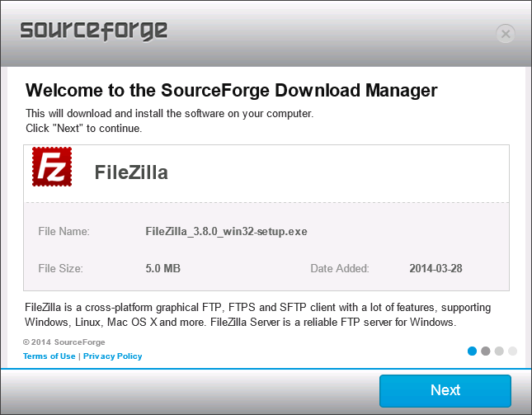Viewport: 532px width, 415px height.
Task: Click the 2014-03-28 date added value
Action: click(x=435, y=268)
